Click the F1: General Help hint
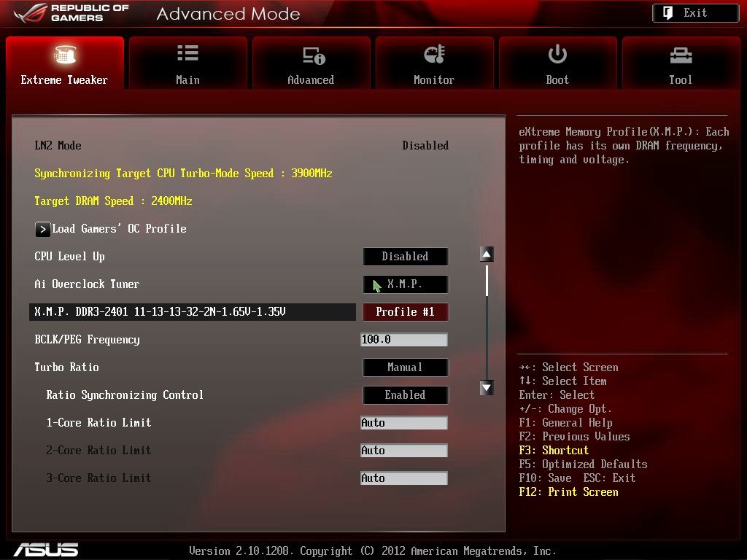Viewport: 747px width, 560px height. click(566, 423)
